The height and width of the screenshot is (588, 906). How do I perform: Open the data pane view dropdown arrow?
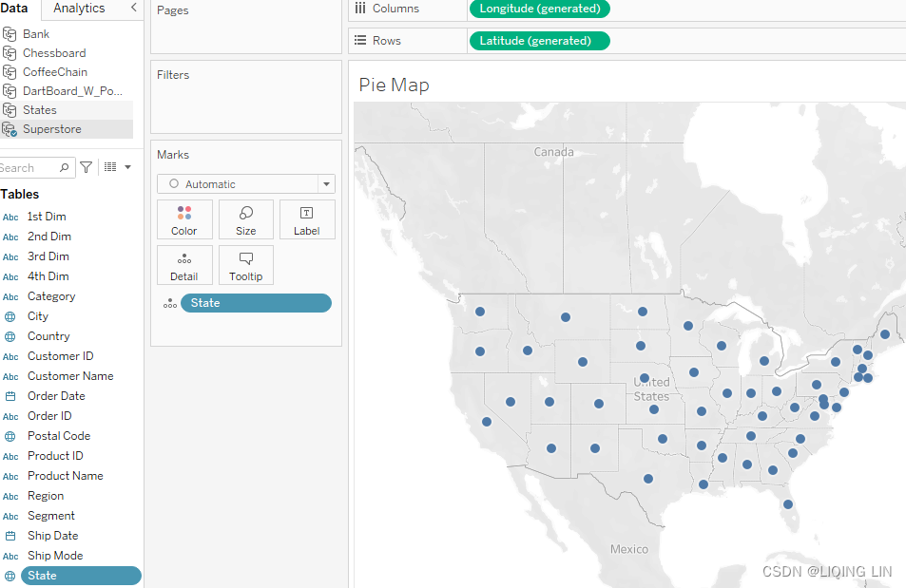coord(127,167)
